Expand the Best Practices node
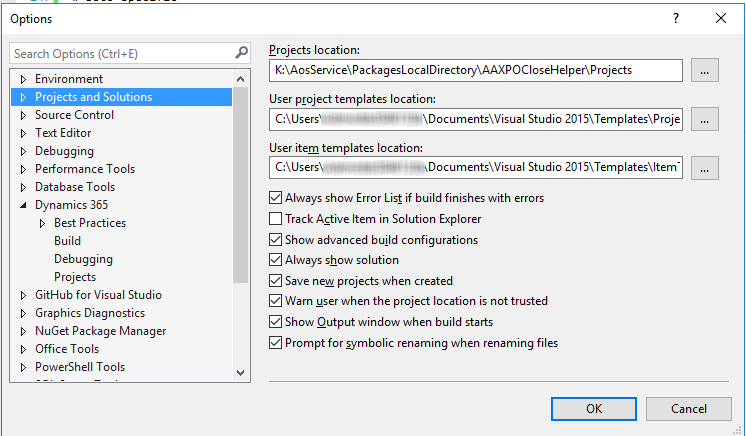This screenshot has height=436, width=746. click(43, 223)
